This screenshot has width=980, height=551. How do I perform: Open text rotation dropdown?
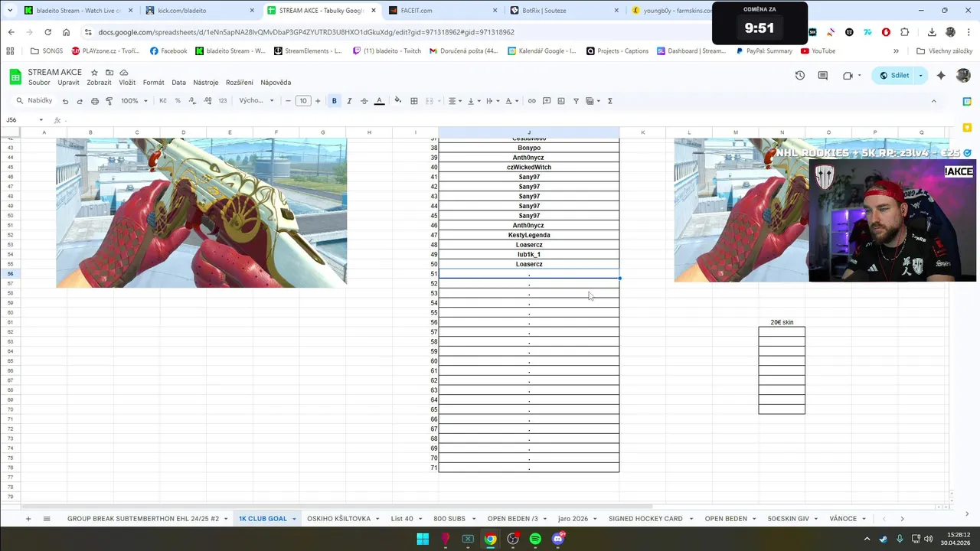511,101
